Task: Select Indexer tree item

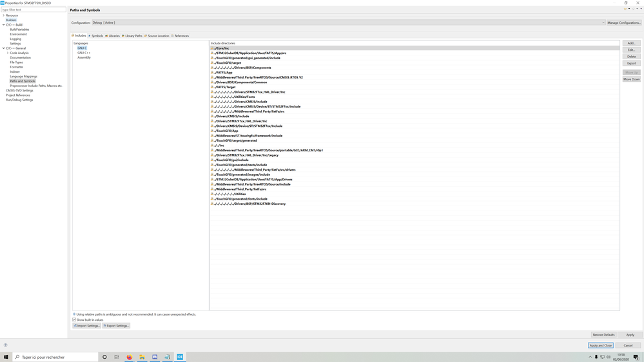Action: pyautogui.click(x=15, y=72)
